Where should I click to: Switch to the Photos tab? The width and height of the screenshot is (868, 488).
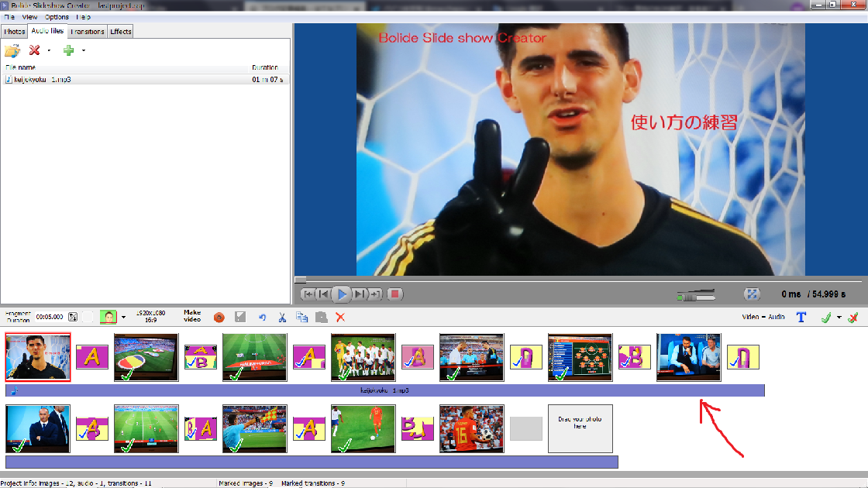click(x=15, y=32)
